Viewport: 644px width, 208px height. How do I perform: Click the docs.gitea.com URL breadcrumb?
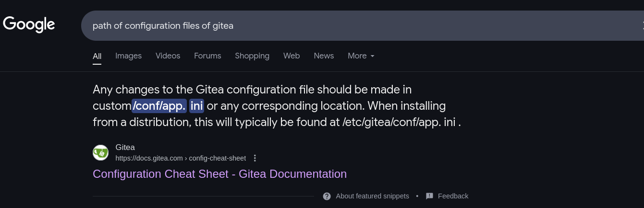[x=181, y=158]
